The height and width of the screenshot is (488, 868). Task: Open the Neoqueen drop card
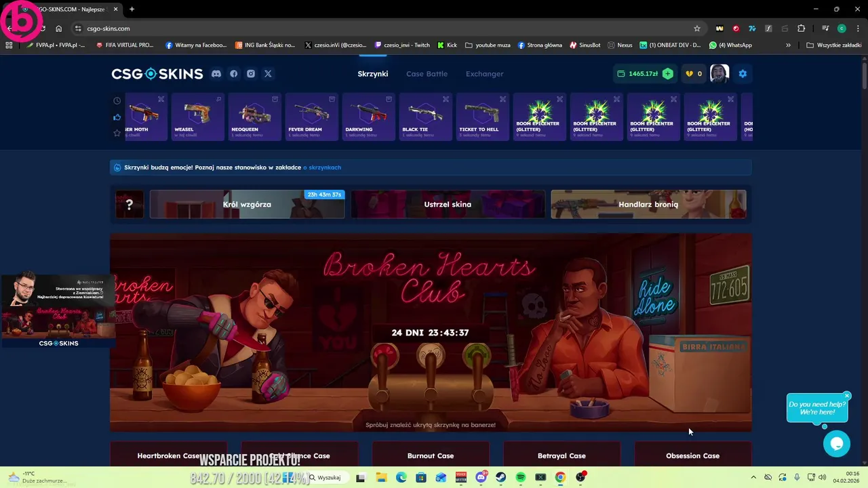tap(254, 117)
